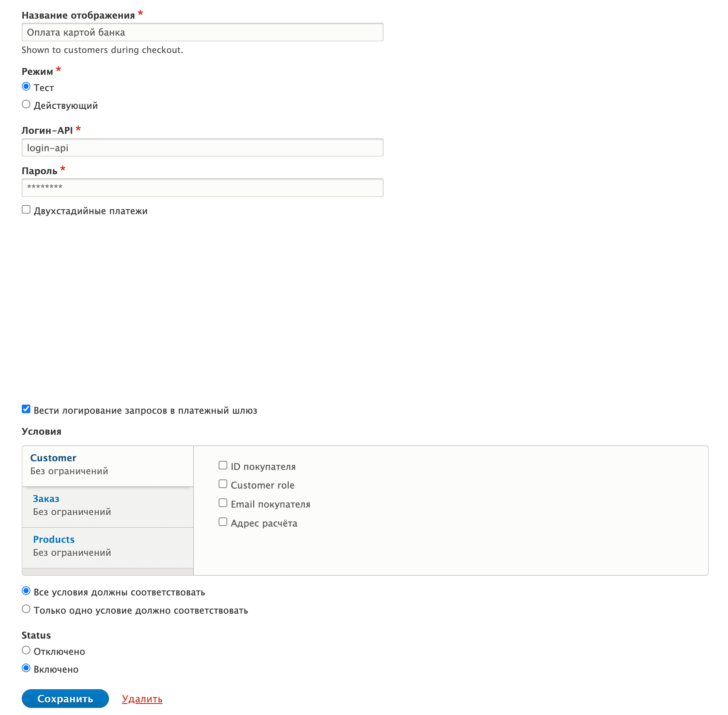Viewport: 728px width, 715px height.
Task: Switch to the Заказ conditions tab
Action: tap(46, 499)
